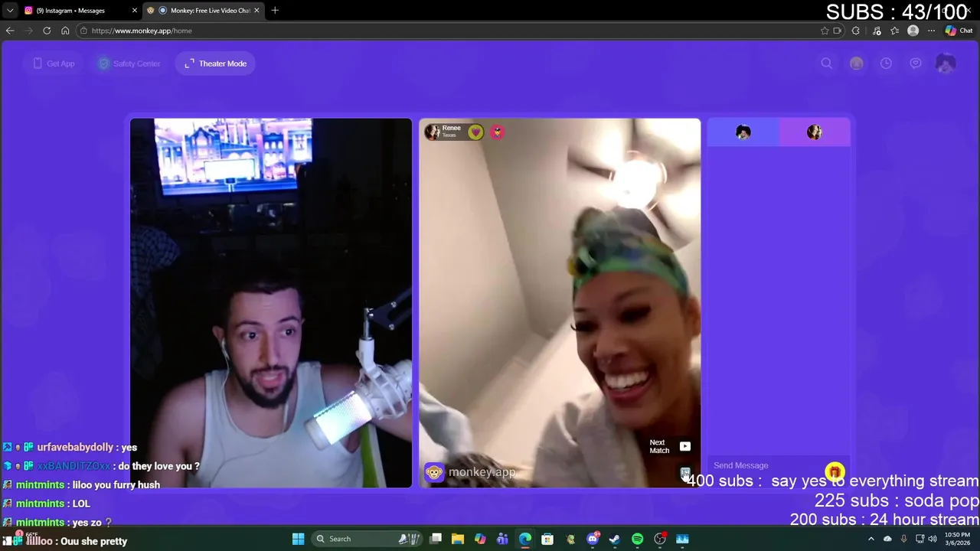980x551 pixels.
Task: Click the microphone tray icon
Action: tap(904, 539)
